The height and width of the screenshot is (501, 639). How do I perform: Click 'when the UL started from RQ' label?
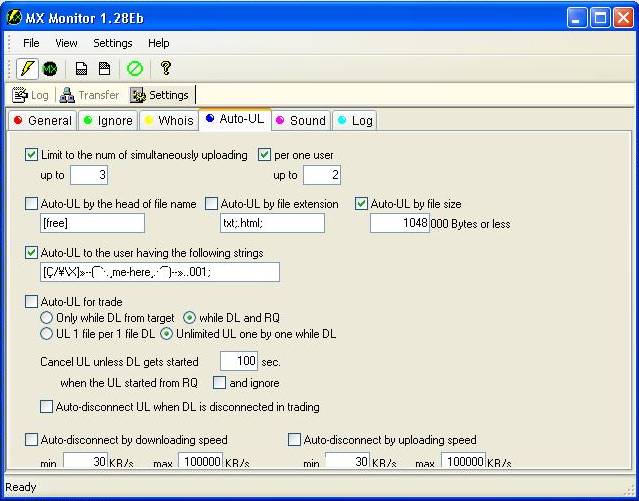pos(129,383)
